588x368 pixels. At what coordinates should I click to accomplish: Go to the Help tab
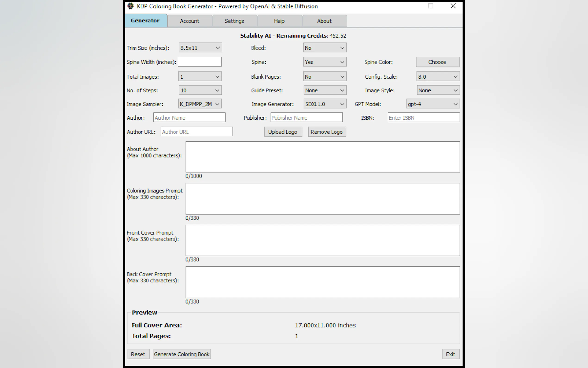coord(279,21)
